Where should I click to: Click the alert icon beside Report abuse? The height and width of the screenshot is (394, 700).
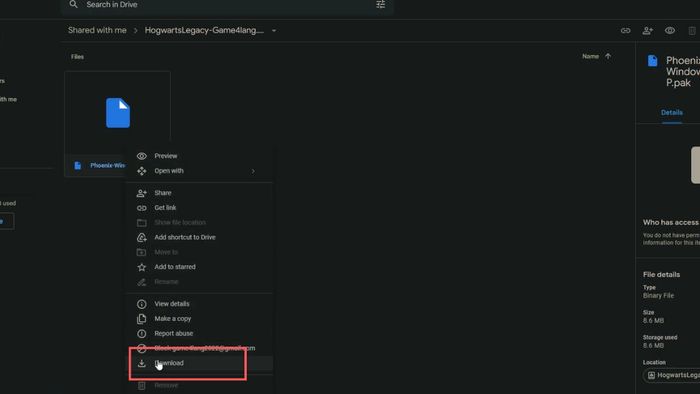[x=142, y=333]
